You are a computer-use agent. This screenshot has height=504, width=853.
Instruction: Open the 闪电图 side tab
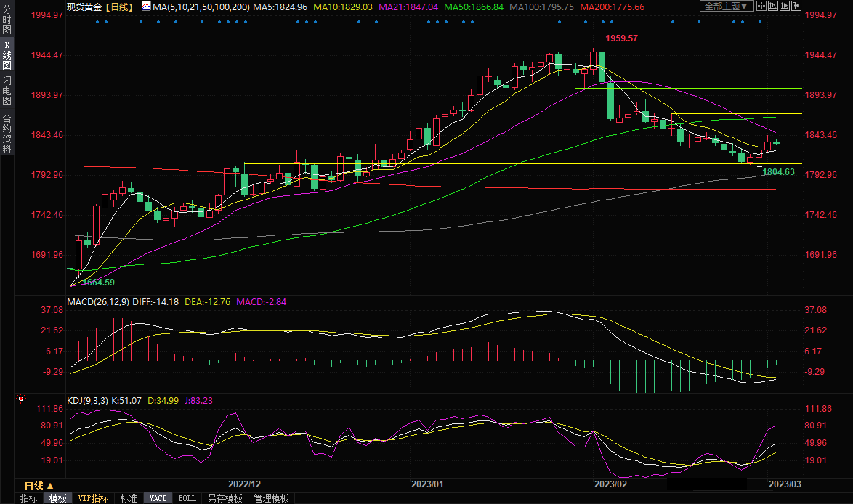pyautogui.click(x=7, y=90)
